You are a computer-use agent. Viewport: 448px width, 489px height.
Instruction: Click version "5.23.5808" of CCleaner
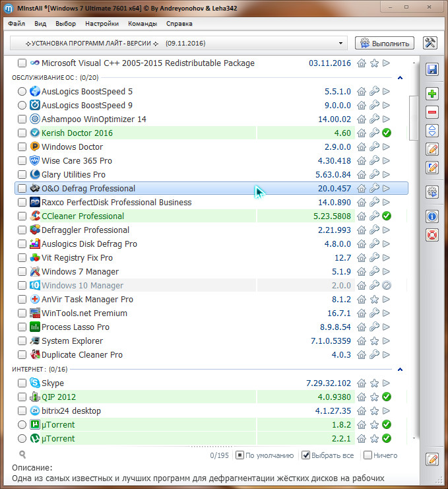[x=332, y=216]
